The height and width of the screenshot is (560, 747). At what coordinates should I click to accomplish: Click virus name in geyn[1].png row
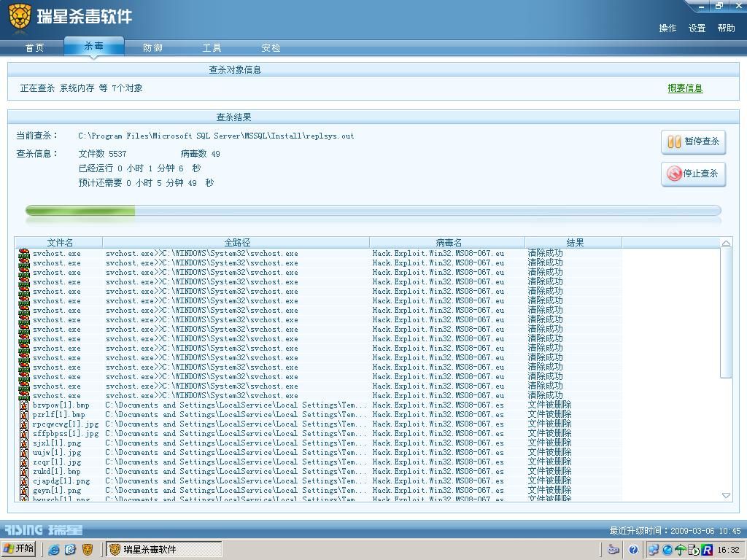tap(438, 491)
